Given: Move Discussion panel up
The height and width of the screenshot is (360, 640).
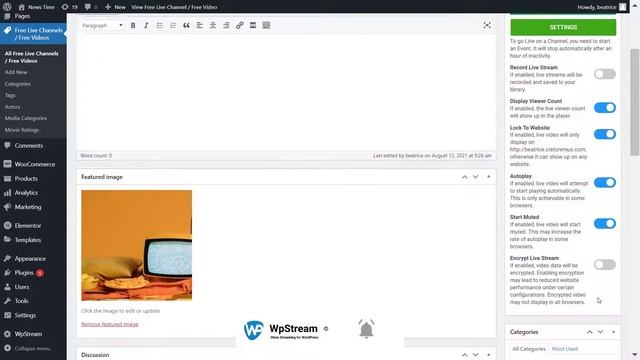Looking at the screenshot, I should (464, 355).
